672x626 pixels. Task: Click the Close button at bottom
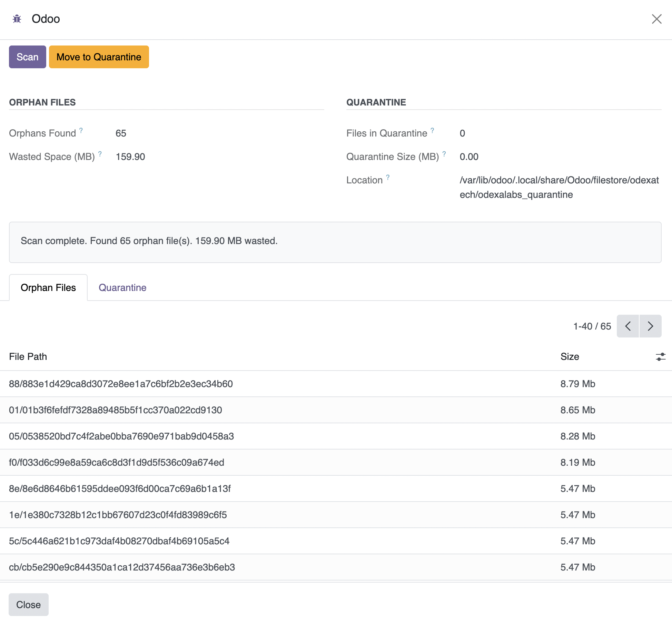coord(29,605)
